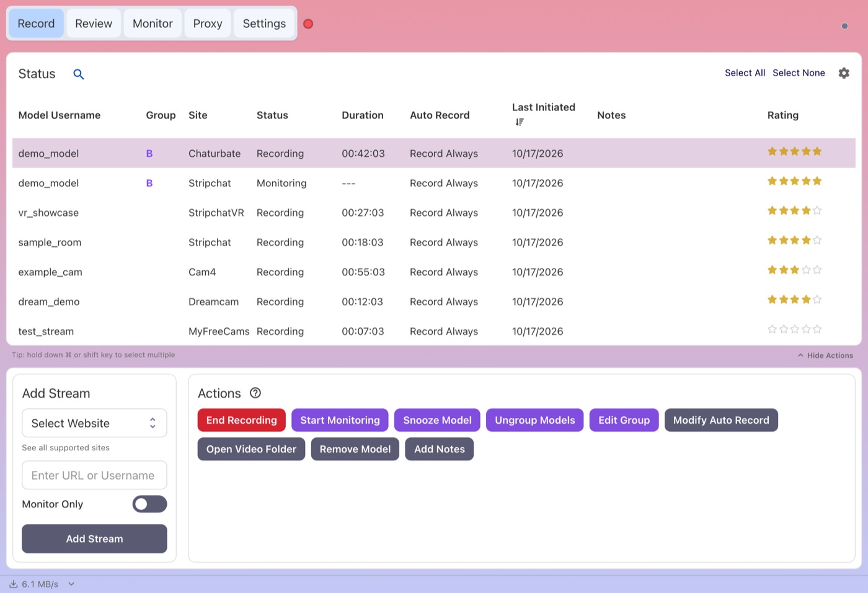
Task: Click star rating for dream_demo row
Action: (x=794, y=300)
